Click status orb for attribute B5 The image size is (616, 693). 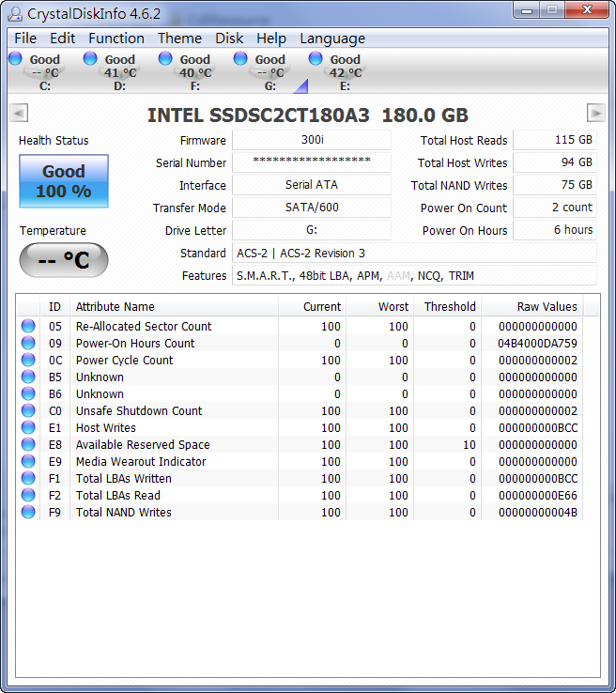tap(28, 377)
